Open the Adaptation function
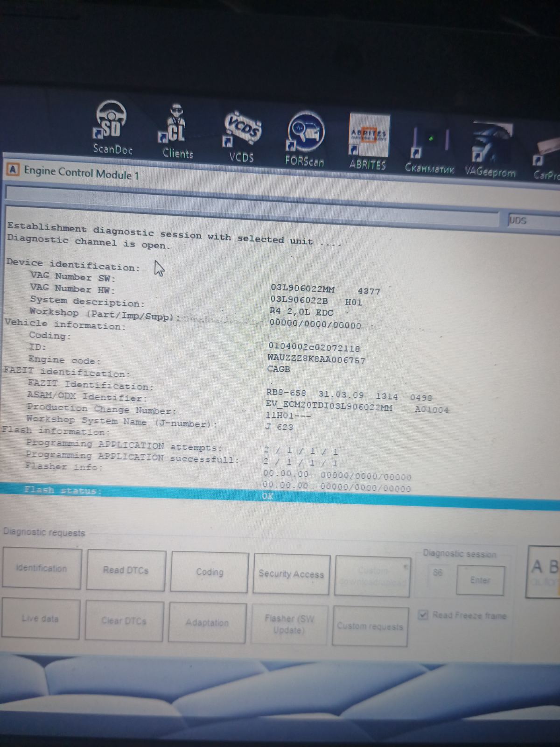 [x=207, y=622]
